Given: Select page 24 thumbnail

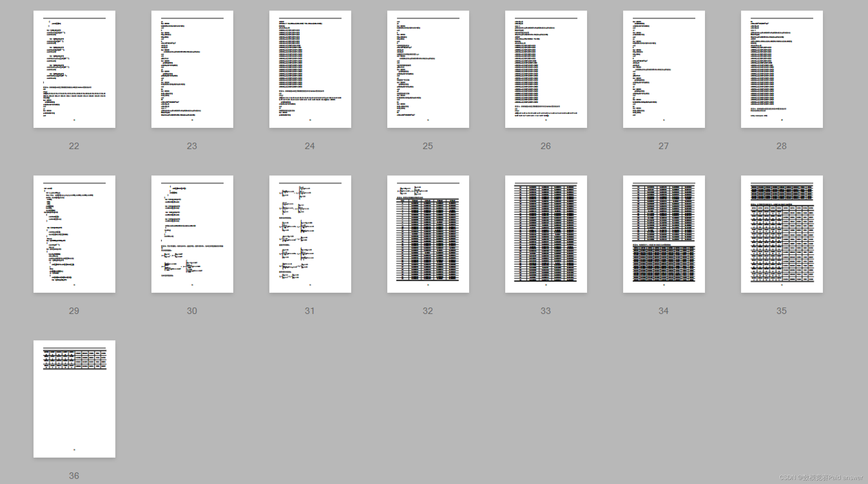Looking at the screenshot, I should tap(310, 69).
